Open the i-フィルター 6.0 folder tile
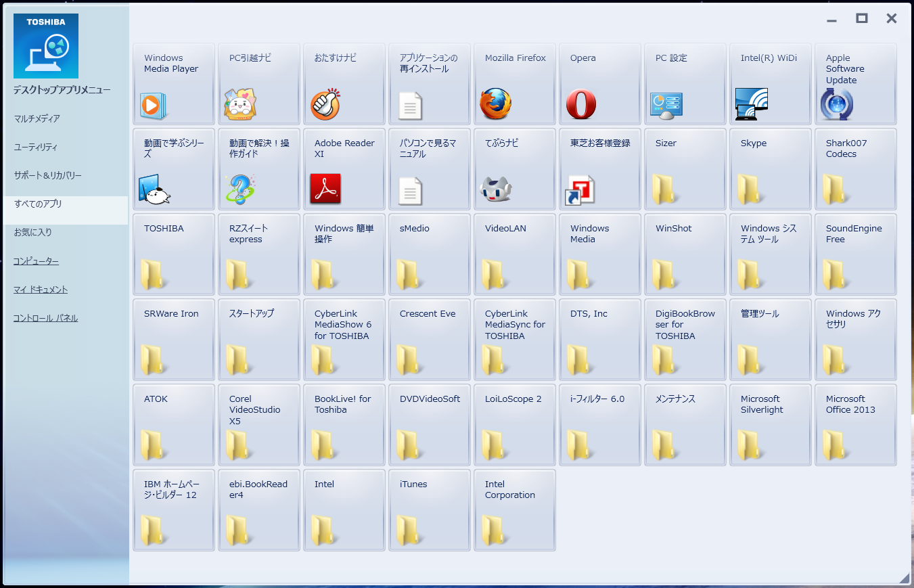The image size is (914, 588). [x=600, y=425]
